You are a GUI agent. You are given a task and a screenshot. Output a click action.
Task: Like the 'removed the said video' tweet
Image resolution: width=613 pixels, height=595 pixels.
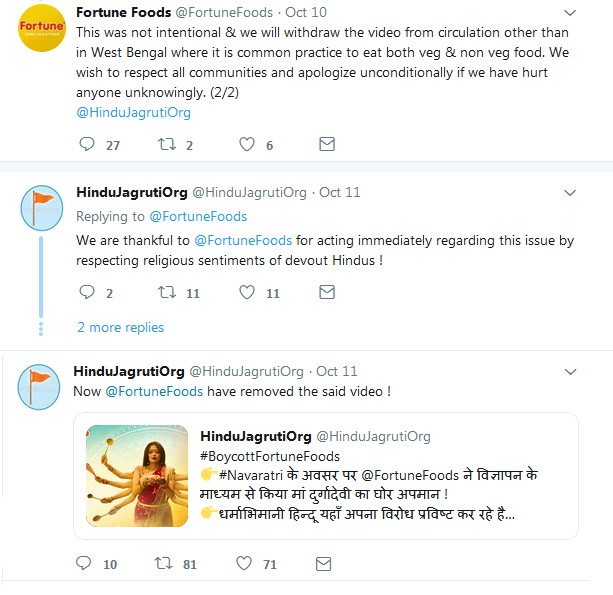tap(244, 564)
